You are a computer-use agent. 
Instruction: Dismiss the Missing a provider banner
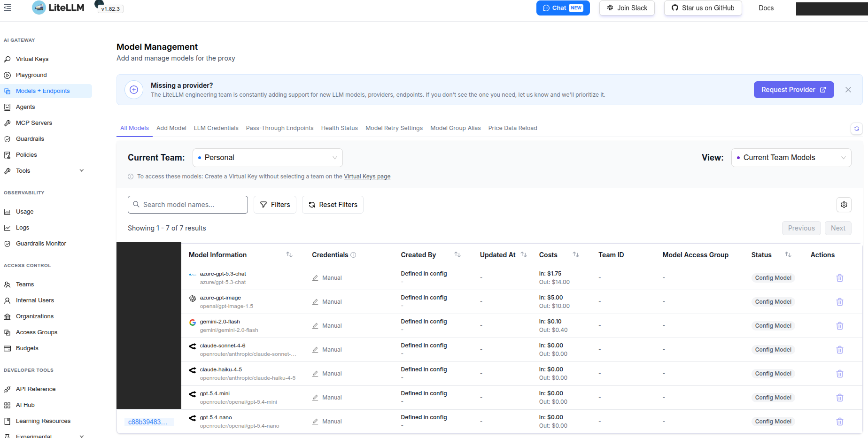pyautogui.click(x=848, y=90)
